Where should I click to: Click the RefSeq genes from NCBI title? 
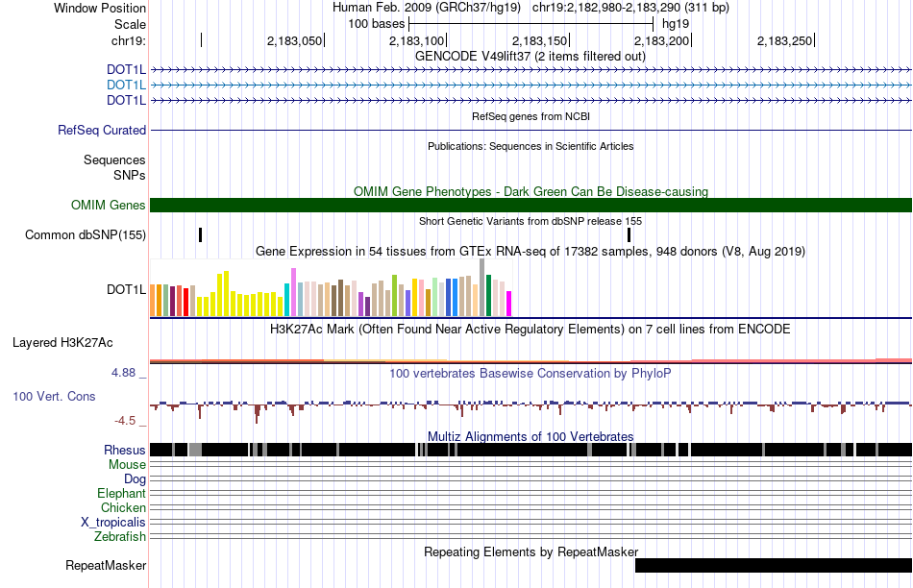[x=531, y=116]
